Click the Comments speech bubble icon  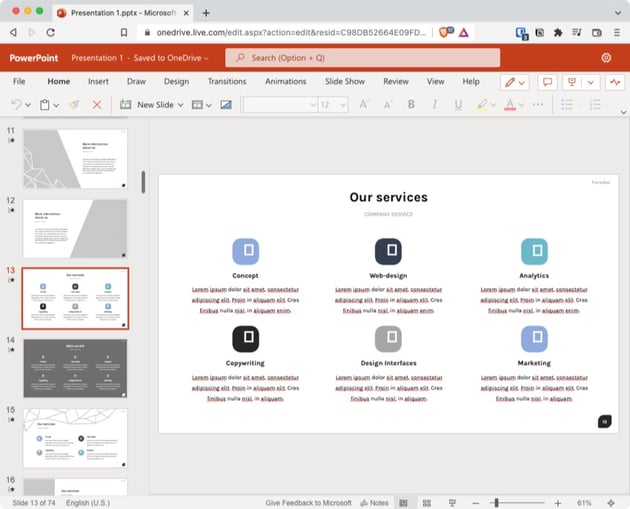click(547, 81)
